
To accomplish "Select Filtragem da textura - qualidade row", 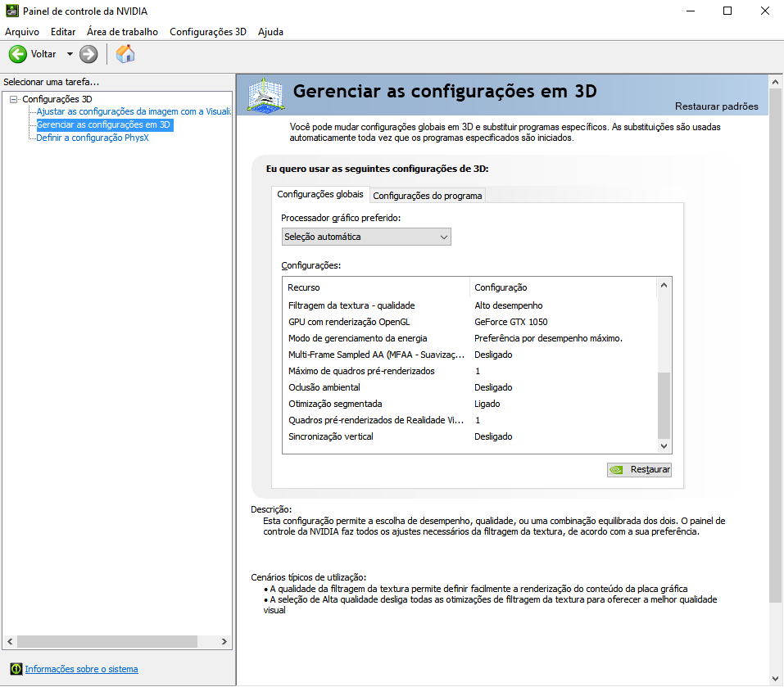I will (x=470, y=305).
